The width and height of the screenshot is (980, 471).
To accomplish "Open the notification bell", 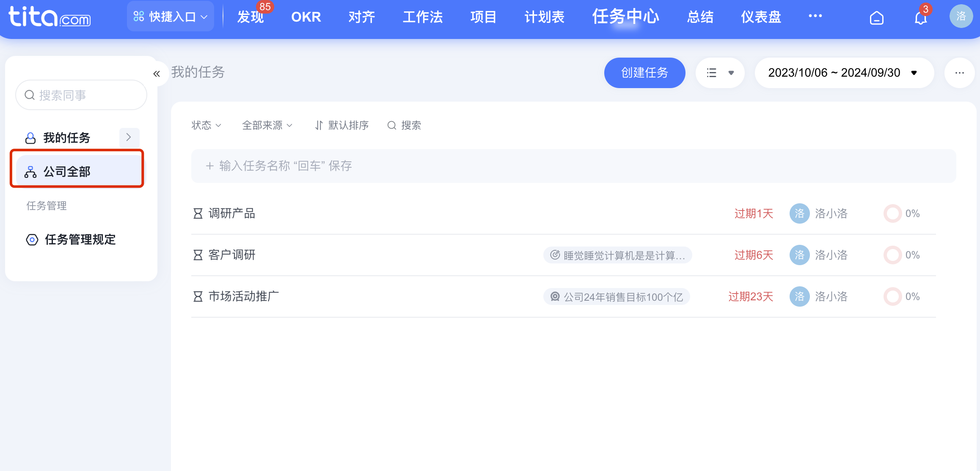I will coord(920,18).
